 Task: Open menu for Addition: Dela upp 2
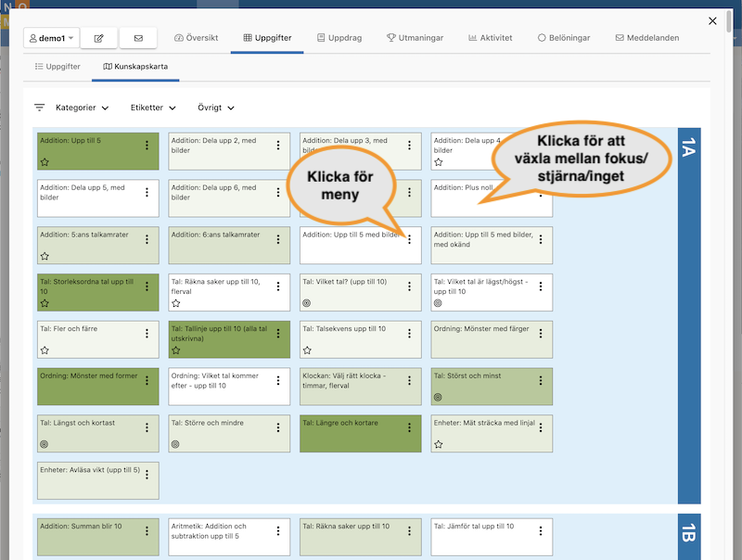(x=277, y=146)
